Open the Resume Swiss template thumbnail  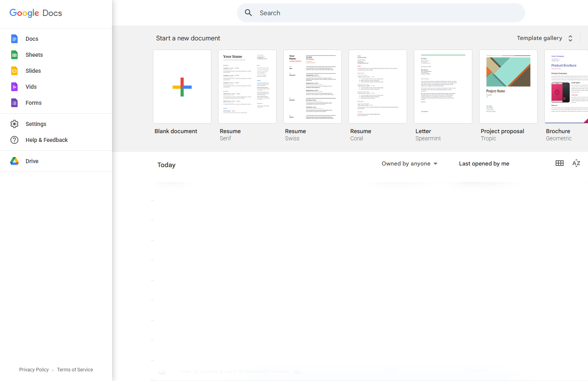pos(313,87)
